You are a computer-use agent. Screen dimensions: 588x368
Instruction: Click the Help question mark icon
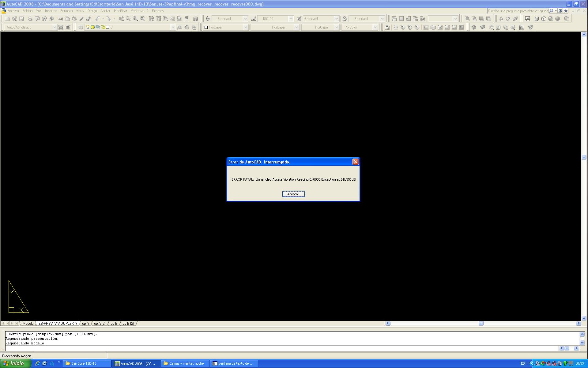point(195,19)
